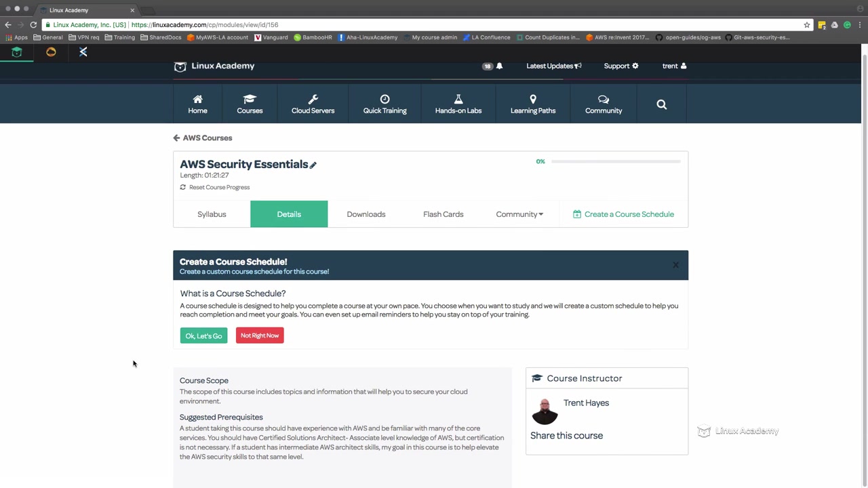
Task: Open AWS re:Invent 2017 bookmark
Action: 618,37
